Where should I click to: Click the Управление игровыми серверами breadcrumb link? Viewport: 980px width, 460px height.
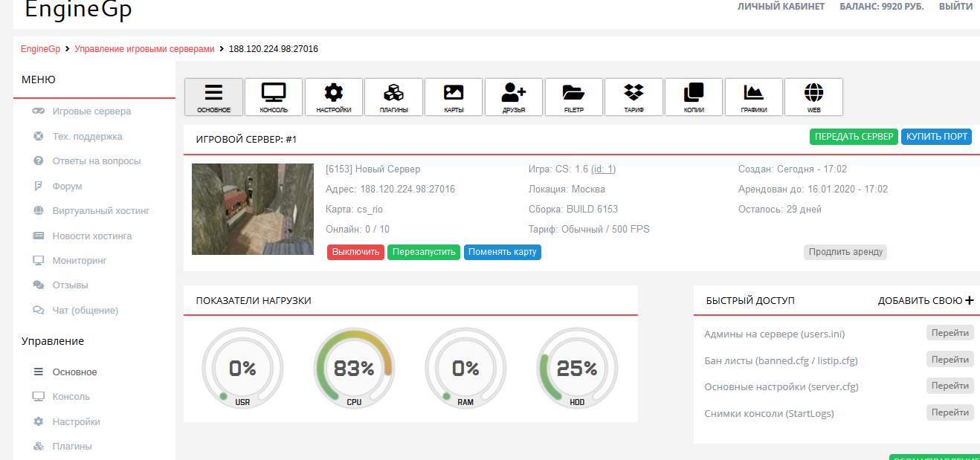pos(144,49)
